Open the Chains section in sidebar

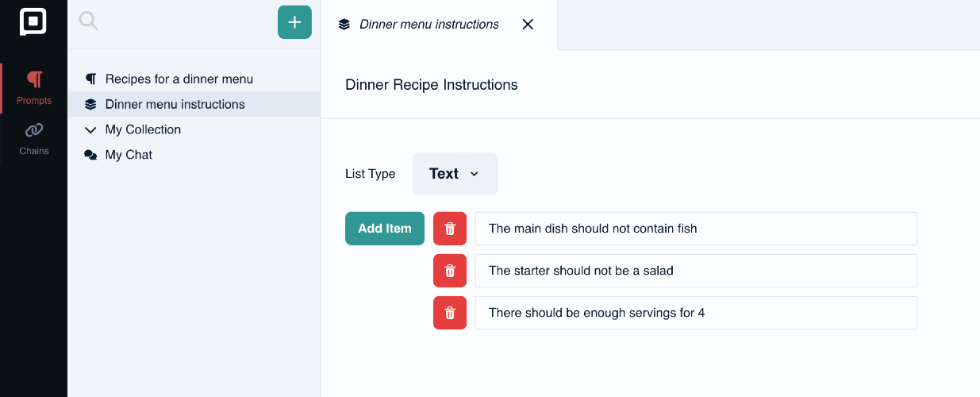click(x=34, y=138)
